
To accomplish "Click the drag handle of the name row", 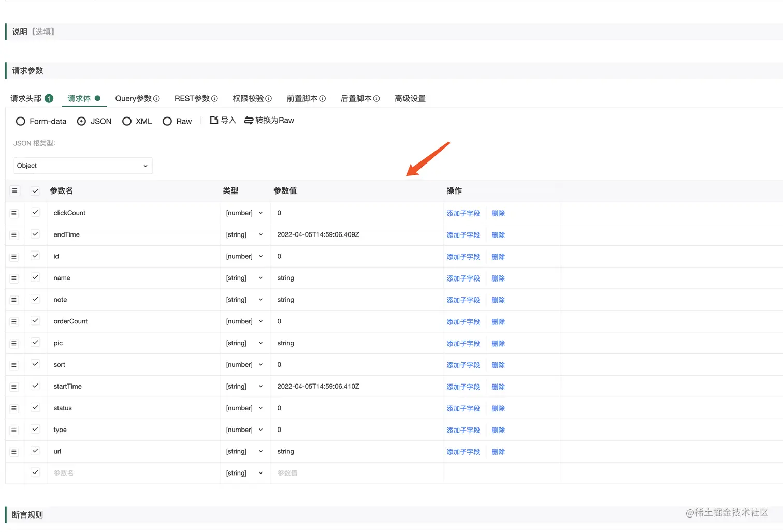I will pyautogui.click(x=14, y=278).
